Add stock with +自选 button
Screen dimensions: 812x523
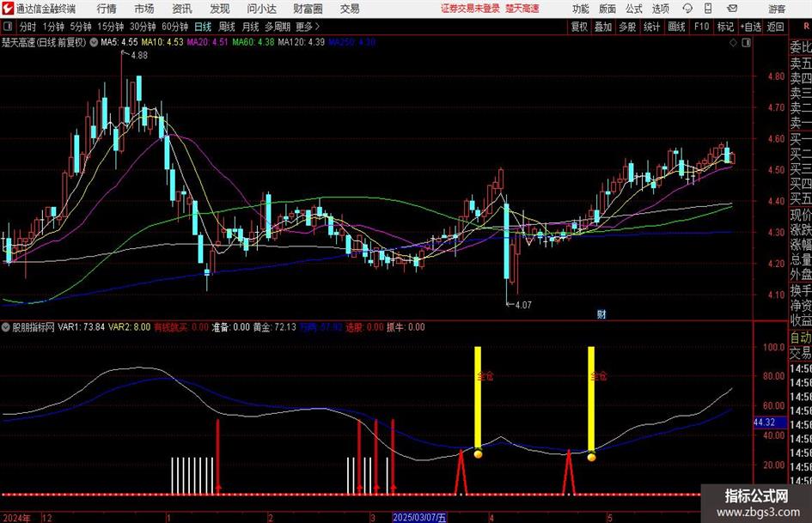(750, 27)
